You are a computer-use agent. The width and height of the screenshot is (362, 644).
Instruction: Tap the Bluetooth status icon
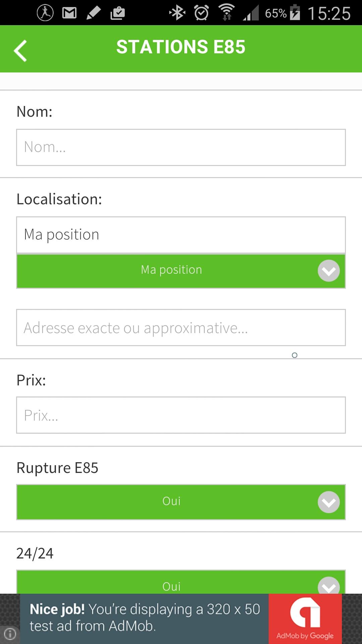tap(177, 13)
